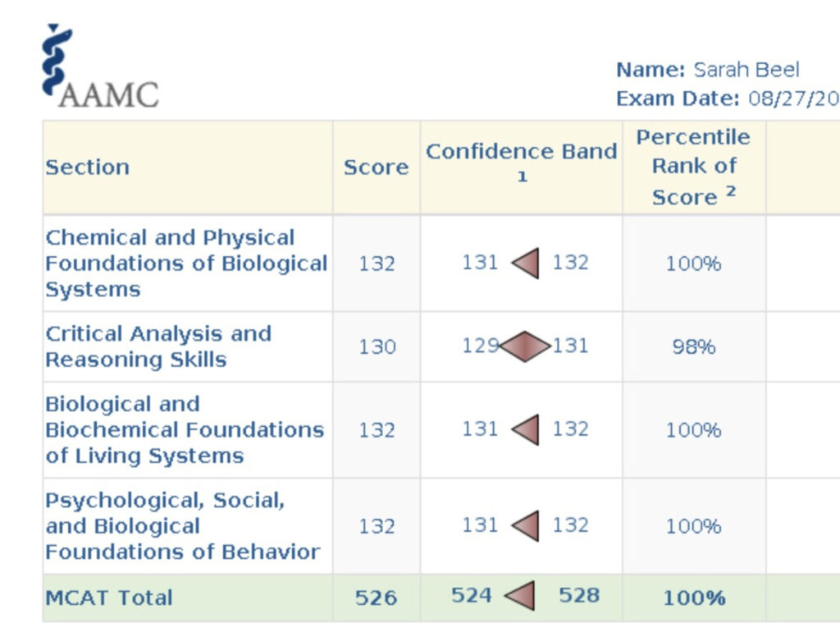Click the Score column header
This screenshot has width=840, height=628.
376,167
